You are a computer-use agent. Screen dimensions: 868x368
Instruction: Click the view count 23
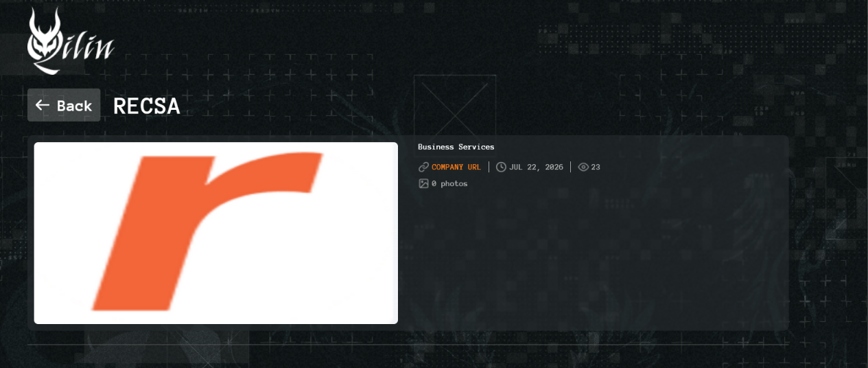click(596, 167)
